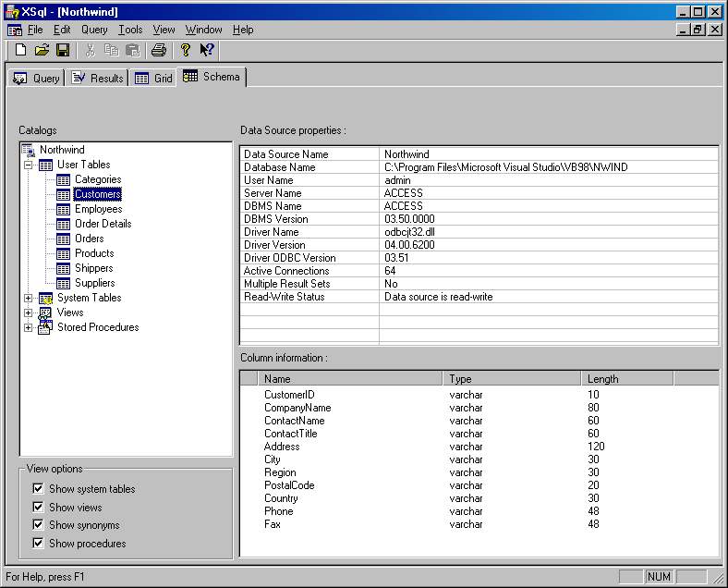
Task: Switch to the Results tab
Action: pyautogui.click(x=98, y=78)
